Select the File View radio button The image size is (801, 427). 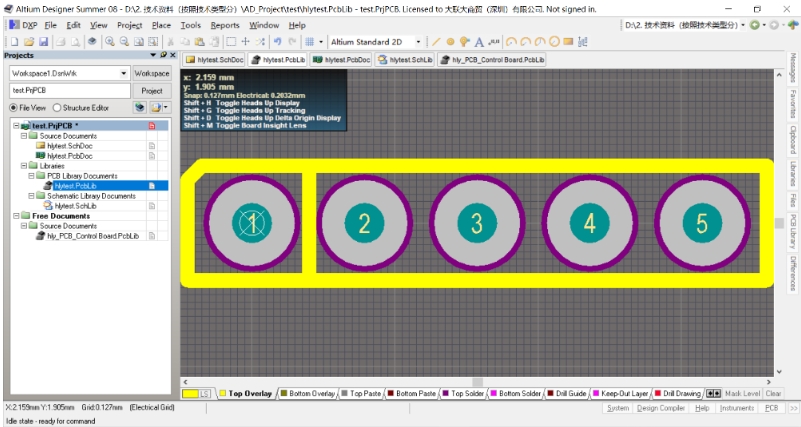[13, 108]
